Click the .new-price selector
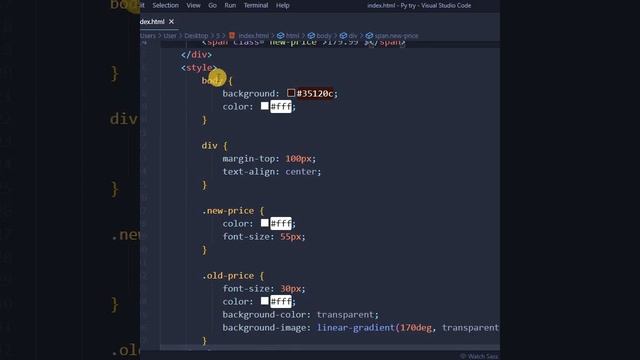640x360 pixels. pos(228,211)
